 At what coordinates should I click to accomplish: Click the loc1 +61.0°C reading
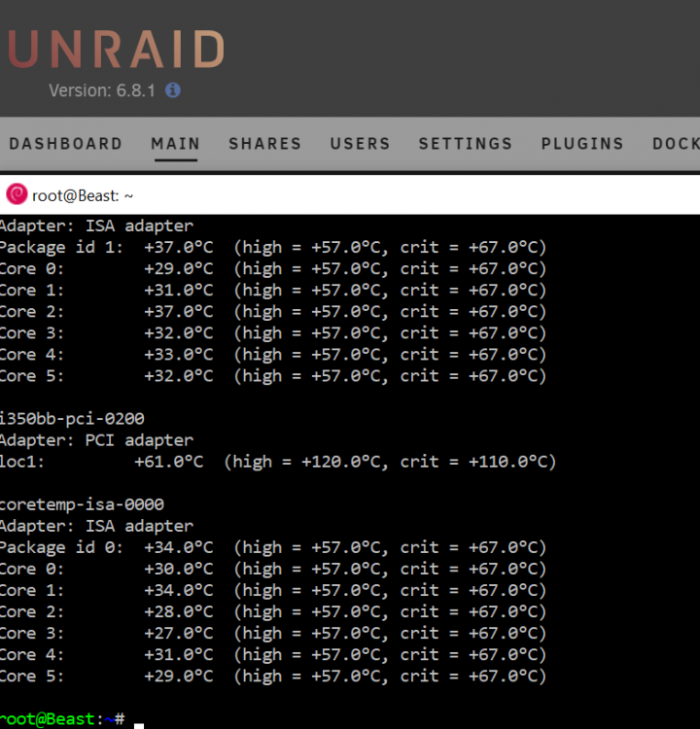pyautogui.click(x=169, y=462)
